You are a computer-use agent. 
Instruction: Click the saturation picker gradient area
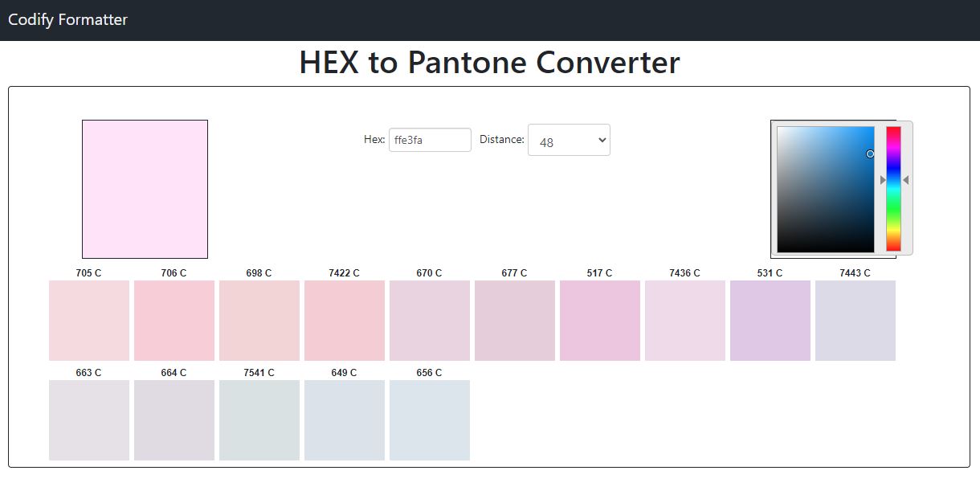(x=826, y=189)
